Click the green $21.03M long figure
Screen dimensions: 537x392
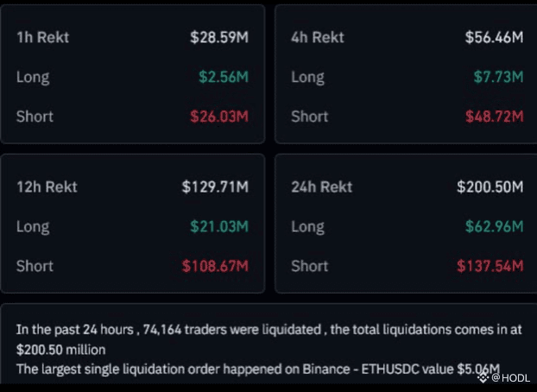219,226
